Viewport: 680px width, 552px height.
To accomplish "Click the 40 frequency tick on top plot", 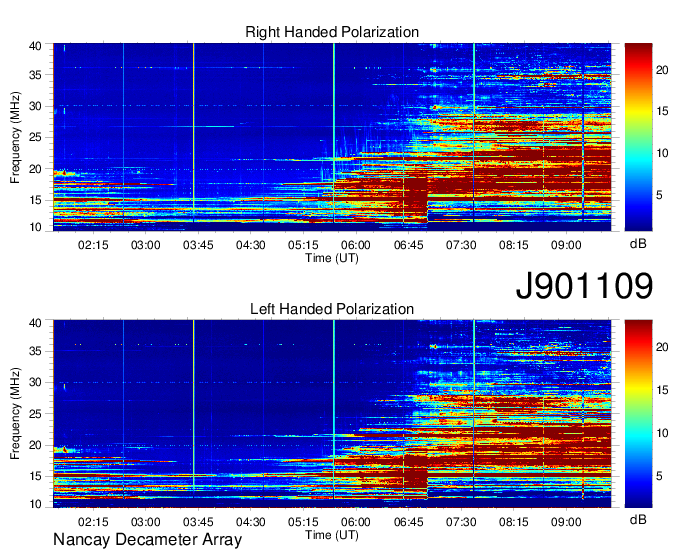I will (x=35, y=46).
